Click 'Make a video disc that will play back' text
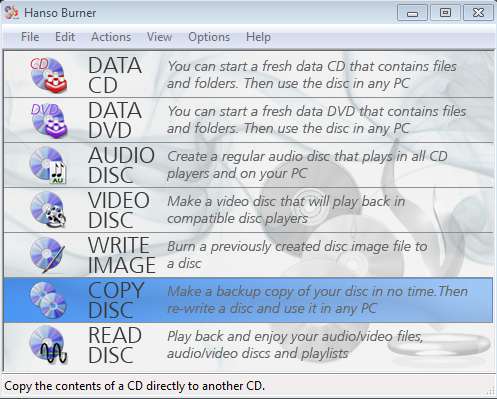The image size is (497, 399). (286, 210)
